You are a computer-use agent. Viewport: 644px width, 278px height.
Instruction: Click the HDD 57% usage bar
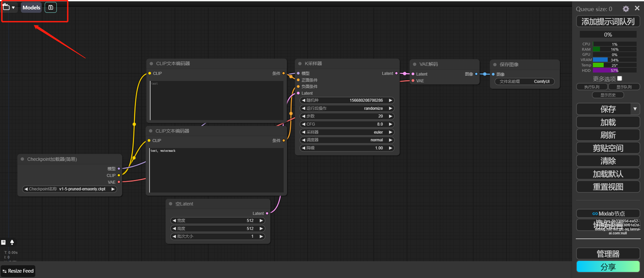pyautogui.click(x=614, y=71)
